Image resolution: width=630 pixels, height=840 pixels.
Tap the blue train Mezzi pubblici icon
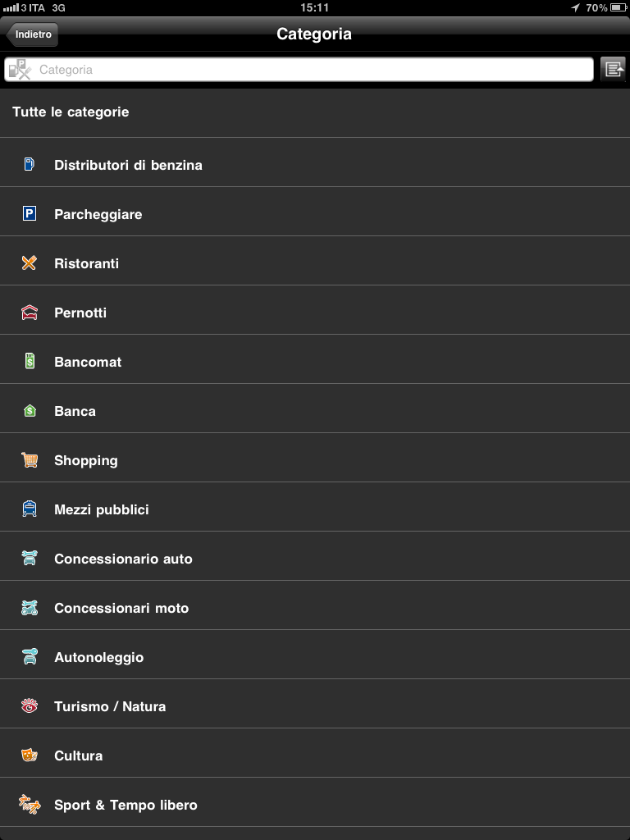coord(30,509)
